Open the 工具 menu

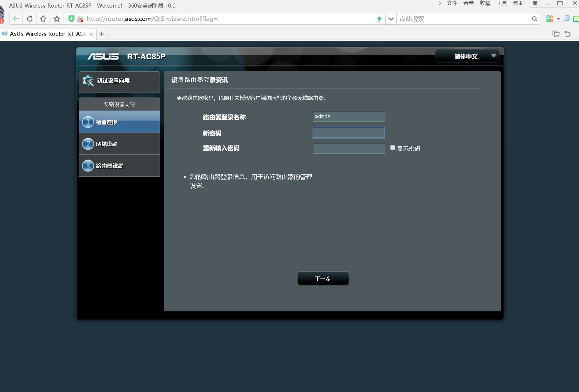[502, 3]
